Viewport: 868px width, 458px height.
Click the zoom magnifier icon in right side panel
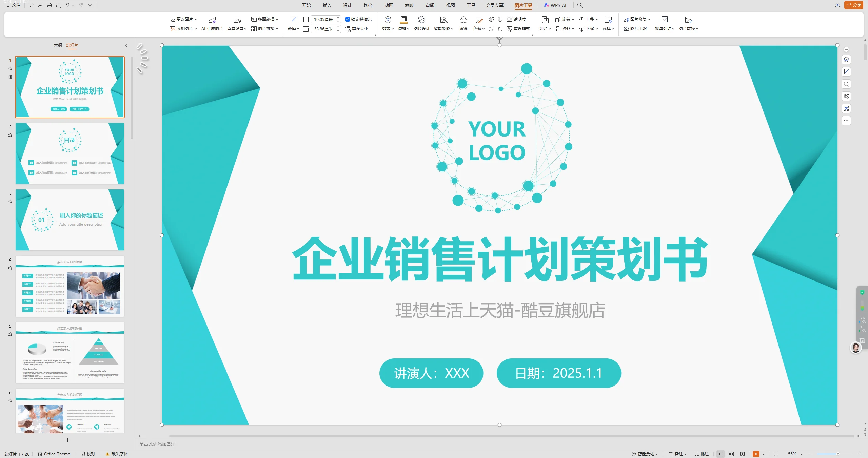pyautogui.click(x=846, y=84)
